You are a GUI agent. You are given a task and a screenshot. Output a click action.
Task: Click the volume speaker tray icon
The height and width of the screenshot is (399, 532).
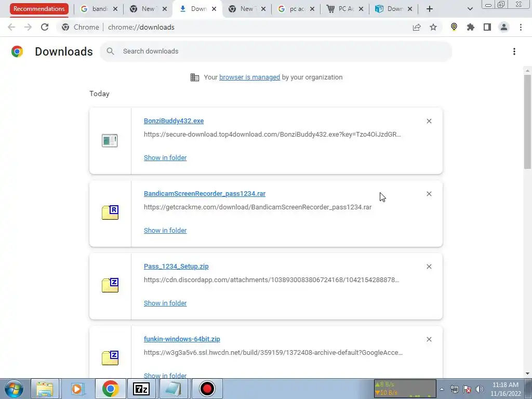point(479,389)
